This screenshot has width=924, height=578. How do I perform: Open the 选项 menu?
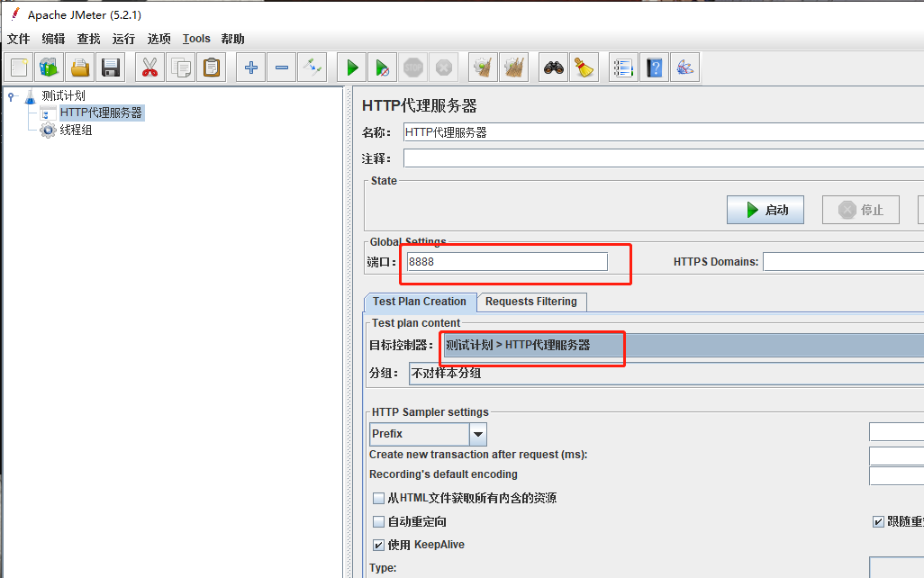pos(159,39)
